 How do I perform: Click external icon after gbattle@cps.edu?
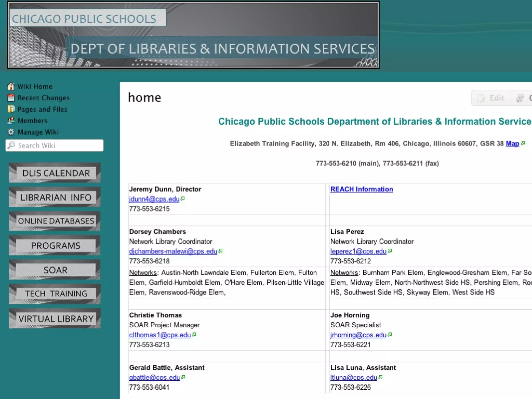point(183,377)
